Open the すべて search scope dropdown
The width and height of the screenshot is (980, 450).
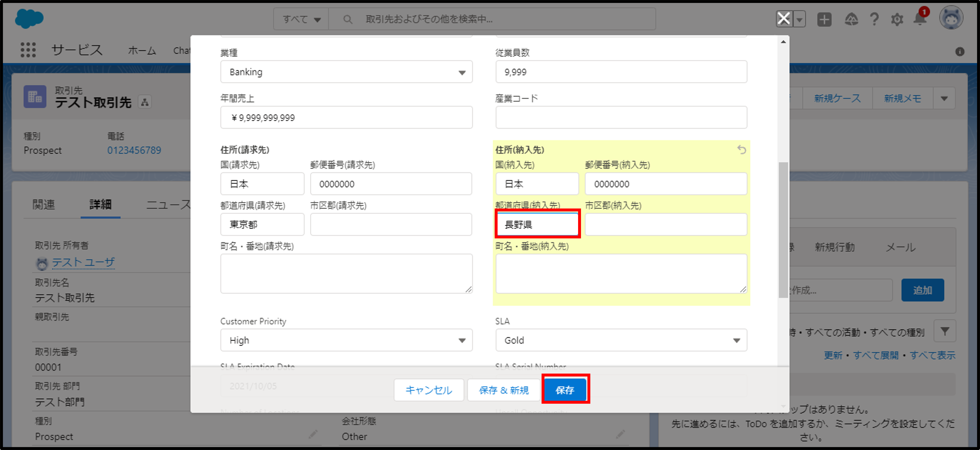[301, 19]
